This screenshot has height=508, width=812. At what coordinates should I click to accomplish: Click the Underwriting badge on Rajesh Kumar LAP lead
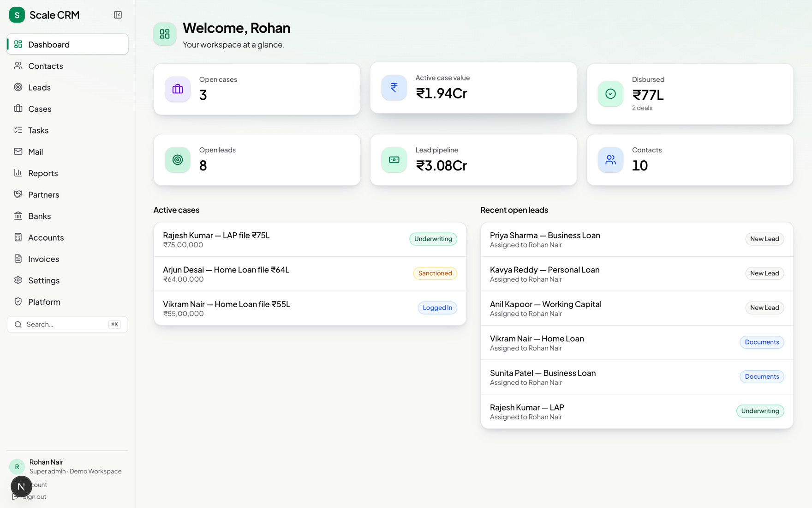pyautogui.click(x=760, y=411)
